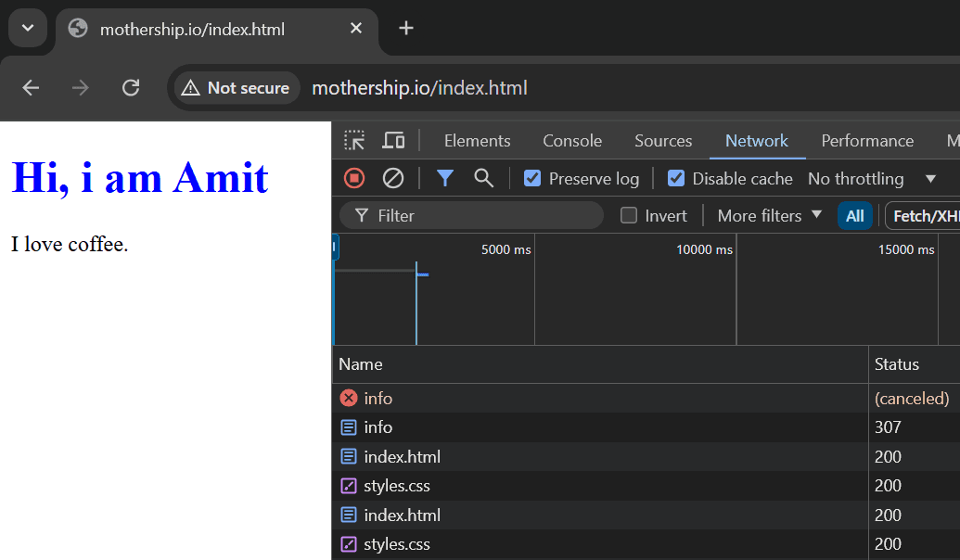Go forward to next page
Screen dimensions: 960x560
pos(80,88)
